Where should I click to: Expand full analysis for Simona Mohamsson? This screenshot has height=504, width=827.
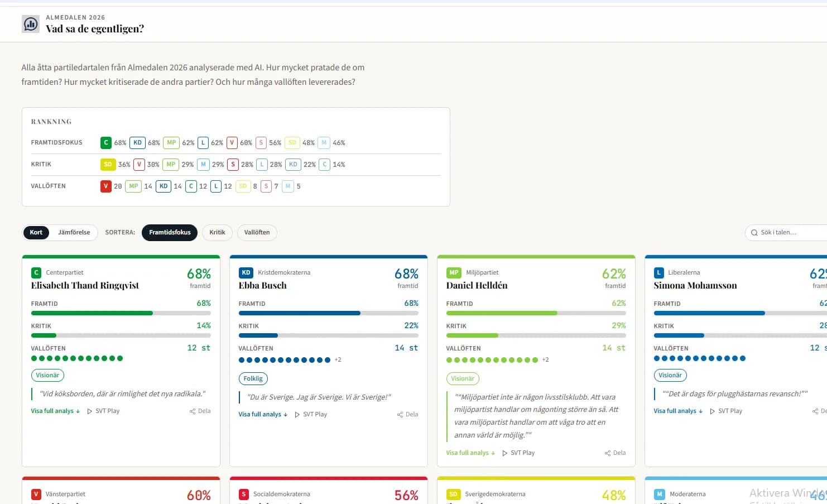tap(678, 411)
